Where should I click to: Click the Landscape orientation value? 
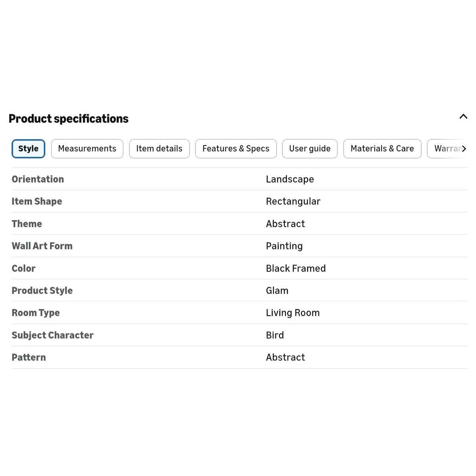290,179
